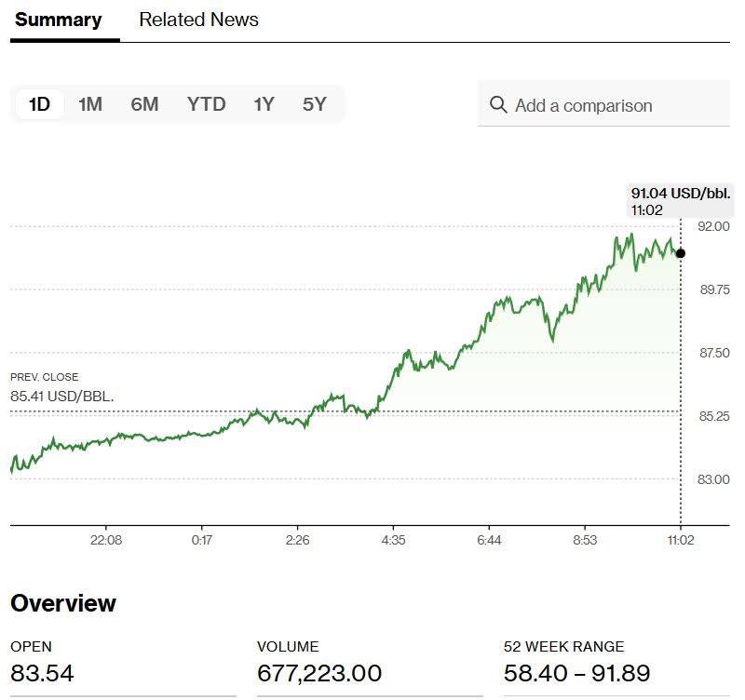Click the black dot price marker
745x700 pixels.
click(681, 253)
